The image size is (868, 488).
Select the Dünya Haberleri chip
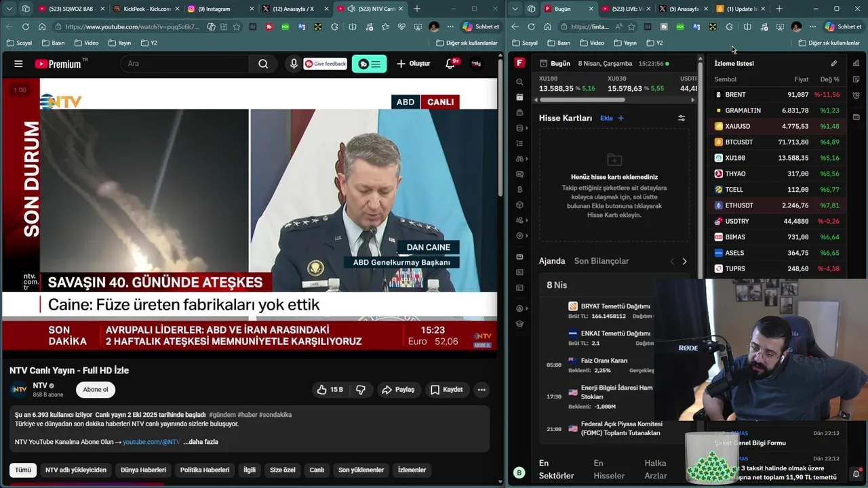pos(143,470)
